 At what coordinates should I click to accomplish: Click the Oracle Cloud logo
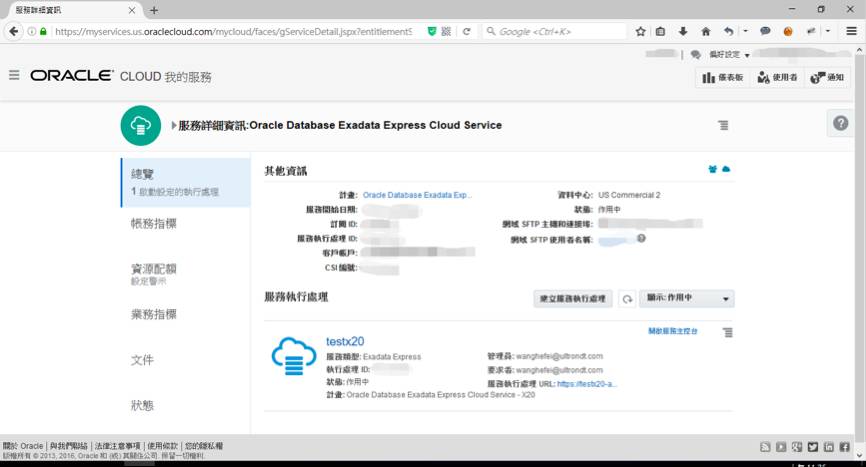[72, 75]
